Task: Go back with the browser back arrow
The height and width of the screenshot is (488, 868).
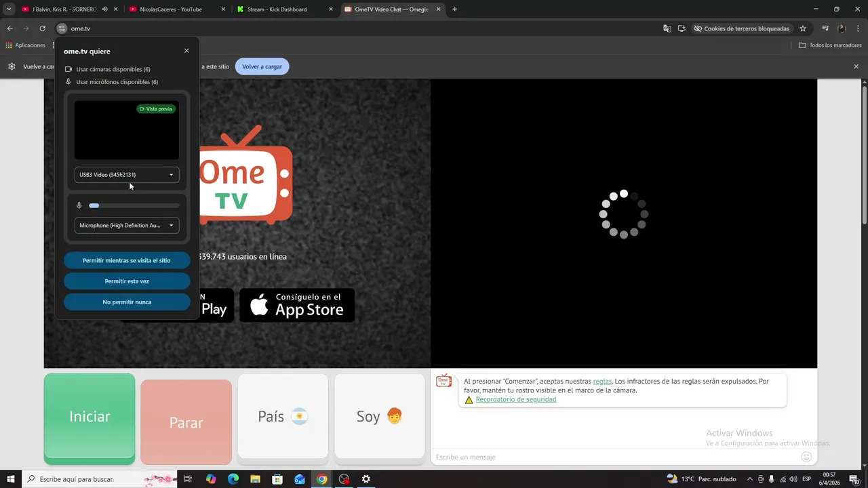Action: pos(9,28)
